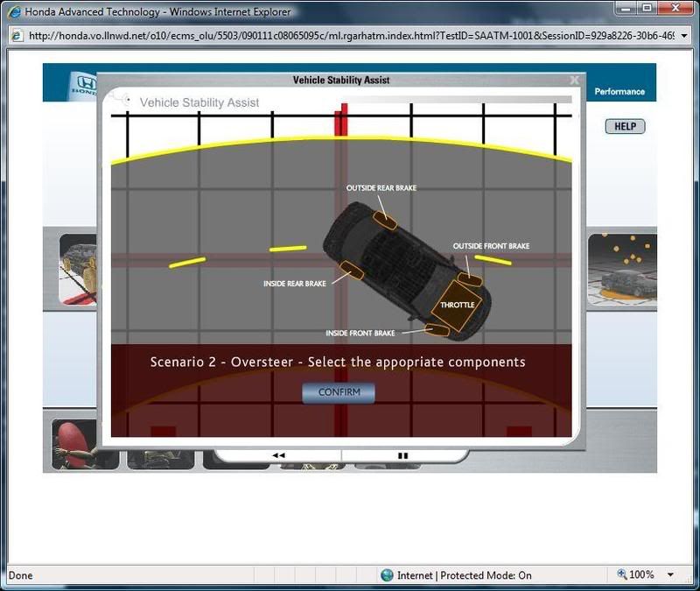700x591 pixels.
Task: Maximize the Internet Explorer window
Action: [647, 8]
